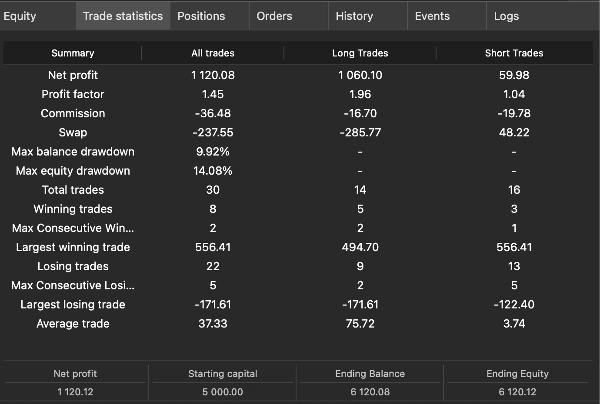The height and width of the screenshot is (404, 600).
Task: Click the Net profit row label
Action: (72, 76)
